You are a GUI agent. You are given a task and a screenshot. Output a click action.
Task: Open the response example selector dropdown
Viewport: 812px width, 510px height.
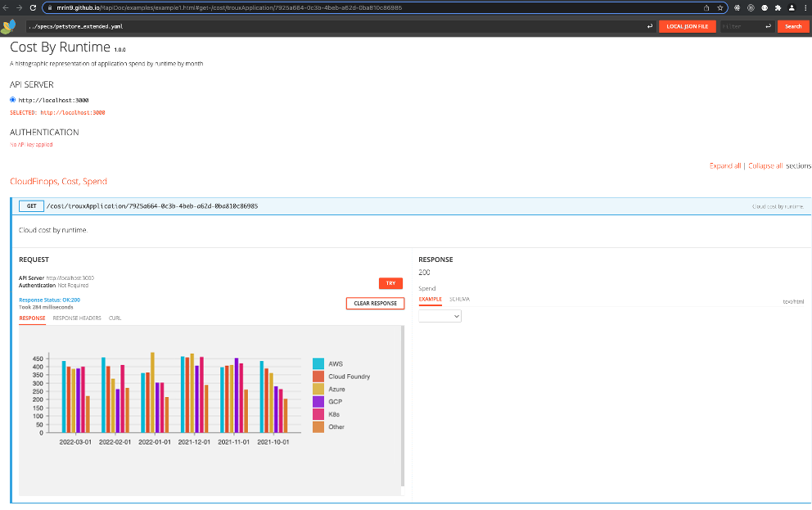440,315
